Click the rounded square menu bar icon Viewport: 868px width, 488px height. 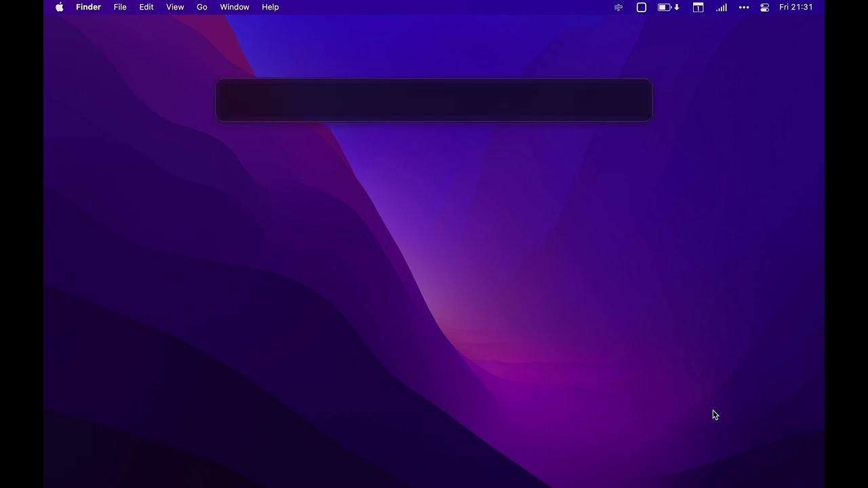click(x=642, y=7)
